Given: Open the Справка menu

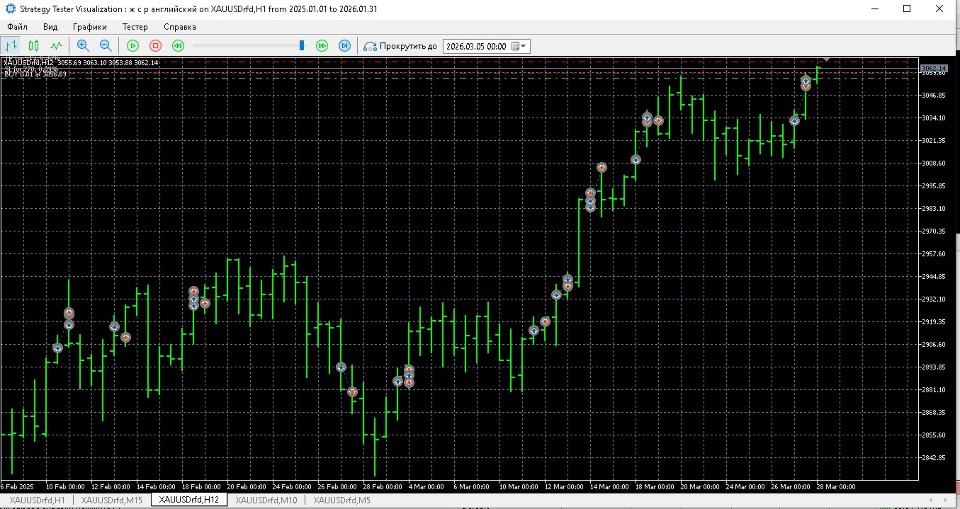Looking at the screenshot, I should [180, 27].
